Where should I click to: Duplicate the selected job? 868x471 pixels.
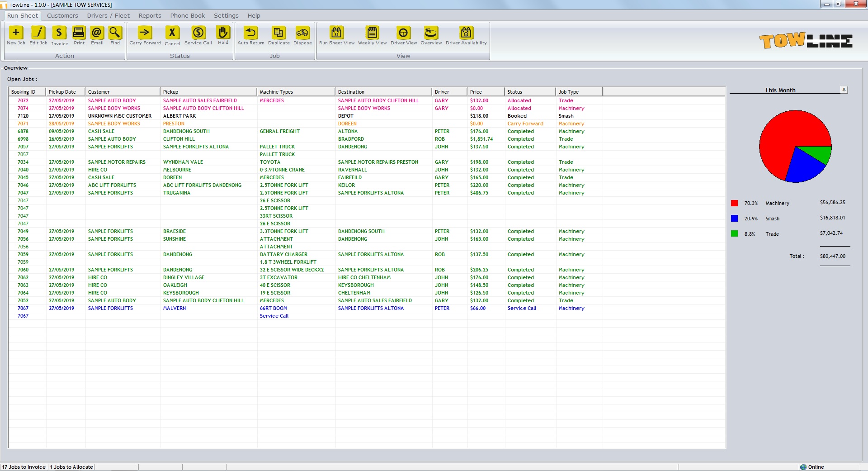click(x=278, y=36)
